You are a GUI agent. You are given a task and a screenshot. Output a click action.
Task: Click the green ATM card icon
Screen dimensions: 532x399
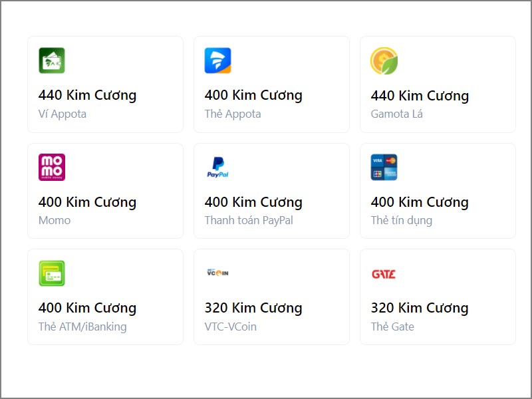tap(52, 273)
